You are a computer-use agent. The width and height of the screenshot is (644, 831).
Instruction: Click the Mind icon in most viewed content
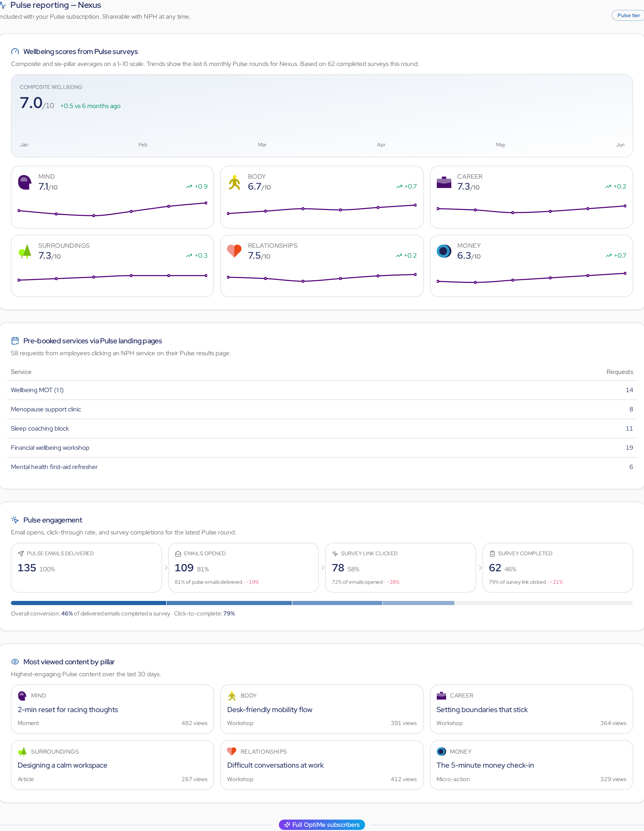[22, 696]
